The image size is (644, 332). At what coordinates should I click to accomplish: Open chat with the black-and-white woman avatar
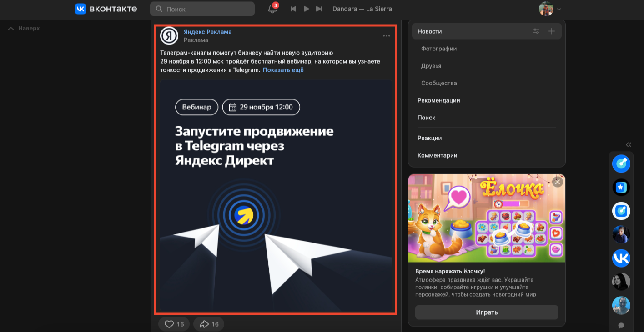click(621, 282)
